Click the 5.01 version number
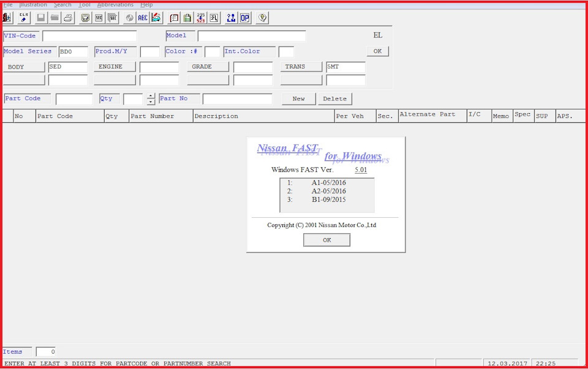The image size is (588, 369). 361,170
